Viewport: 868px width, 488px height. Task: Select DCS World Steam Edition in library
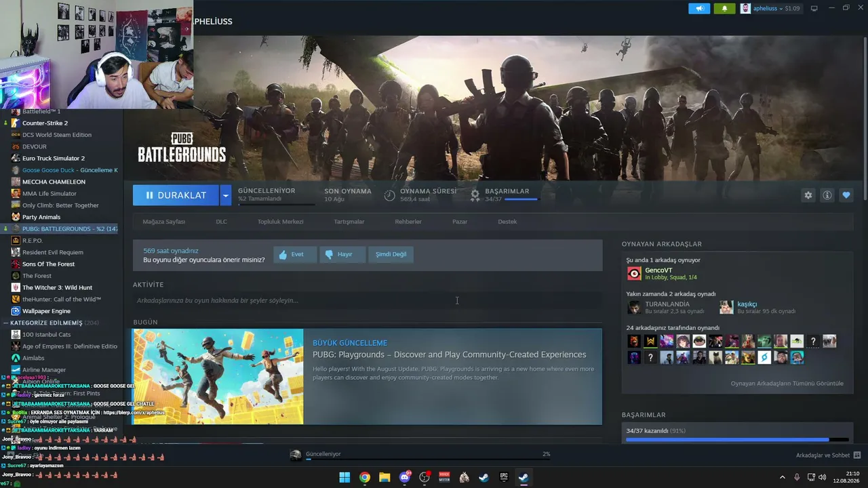(x=56, y=135)
